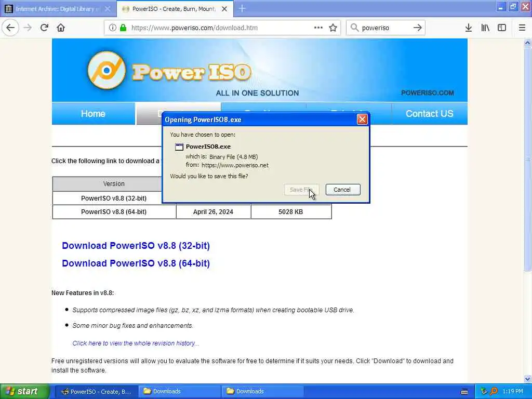
Task: Open the Library icon in toolbar
Action: click(485, 28)
